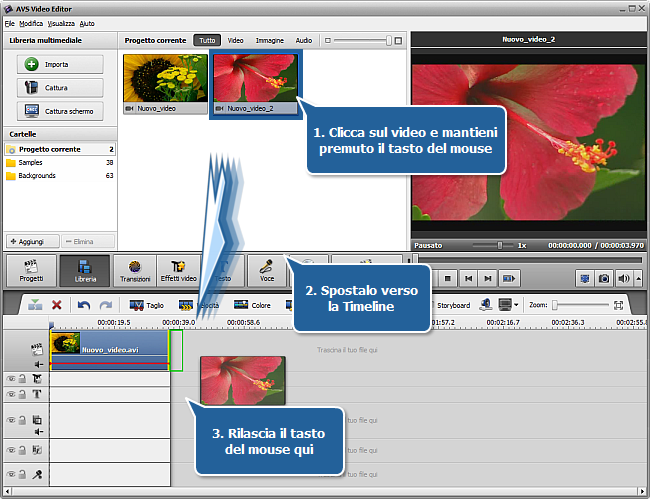
Task: Toggle visibility eye of text track
Action: point(10,394)
